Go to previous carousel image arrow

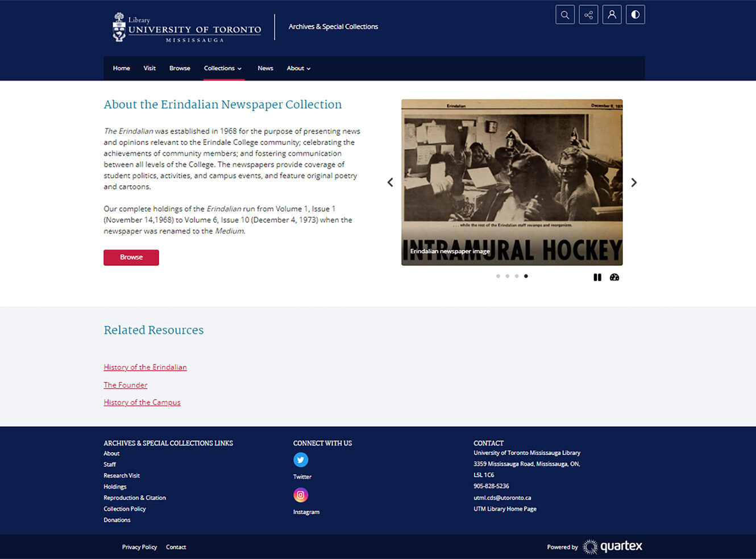pos(390,182)
